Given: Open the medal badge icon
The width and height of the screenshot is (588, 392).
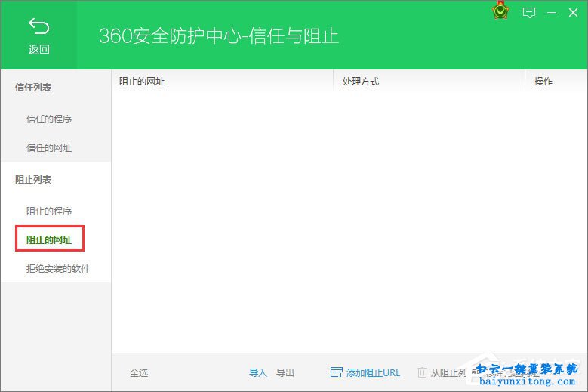Looking at the screenshot, I should [x=499, y=13].
